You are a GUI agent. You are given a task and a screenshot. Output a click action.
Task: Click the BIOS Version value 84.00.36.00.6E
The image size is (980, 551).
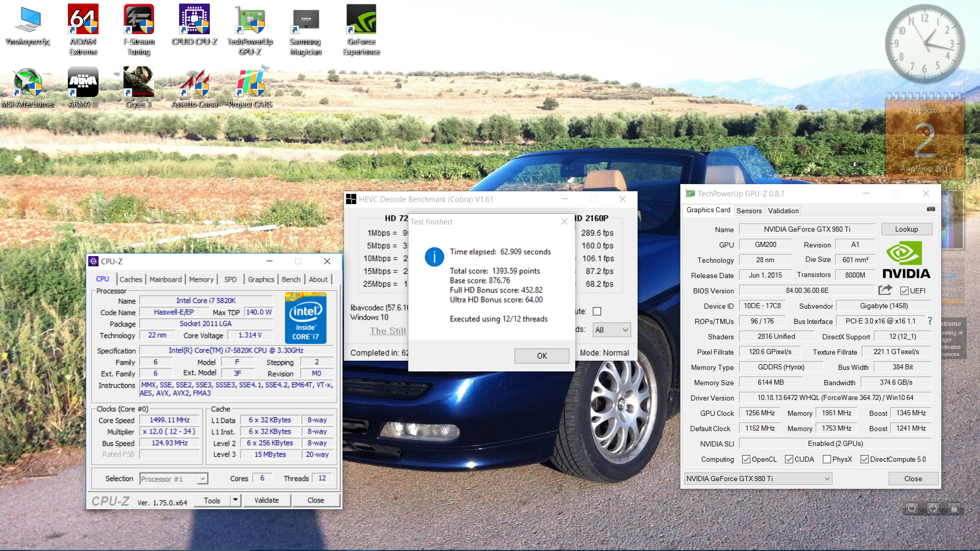click(x=807, y=290)
